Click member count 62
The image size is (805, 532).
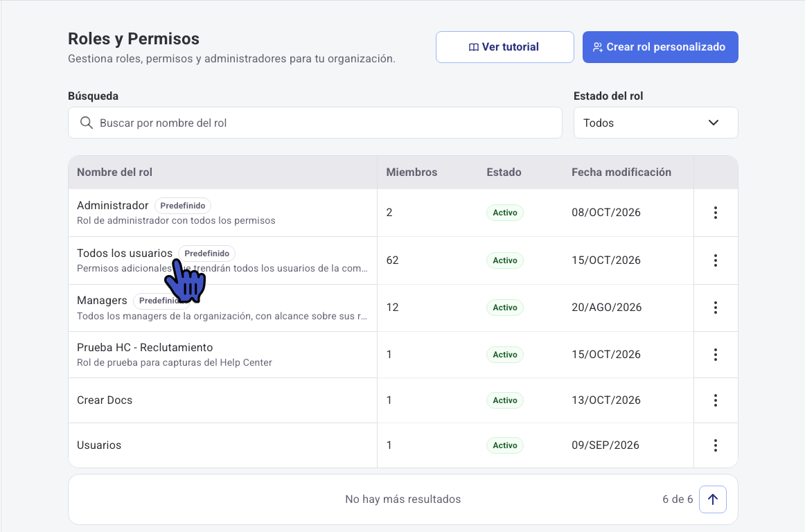(x=392, y=260)
